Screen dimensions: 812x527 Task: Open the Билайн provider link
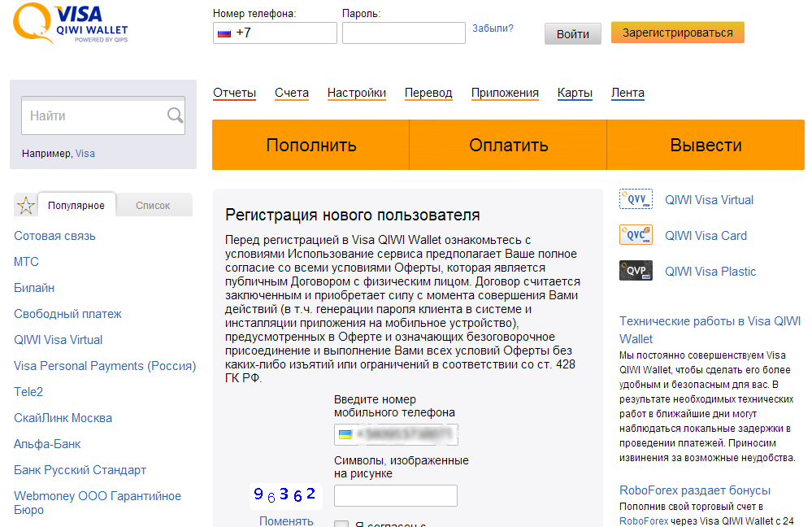[34, 288]
